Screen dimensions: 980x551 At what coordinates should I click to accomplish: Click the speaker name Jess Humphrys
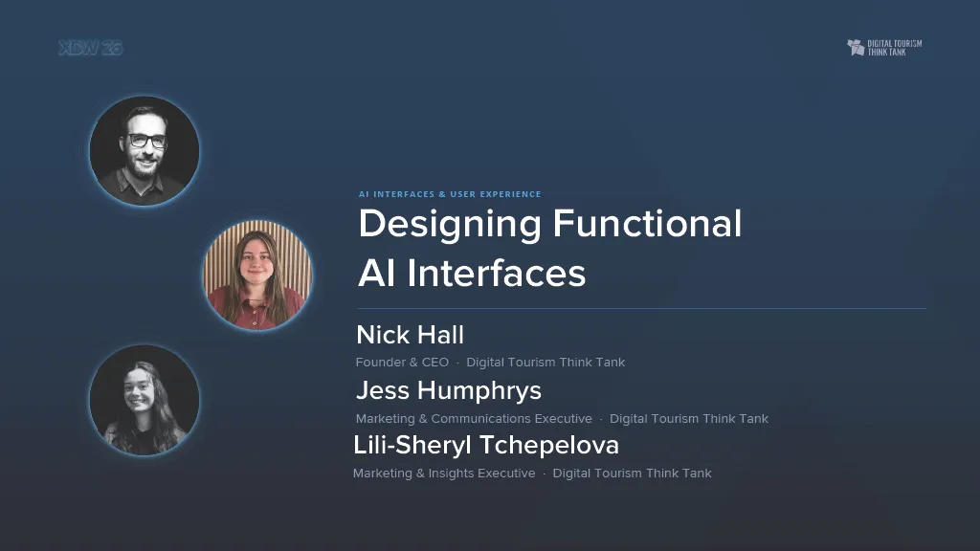pyautogui.click(x=449, y=390)
